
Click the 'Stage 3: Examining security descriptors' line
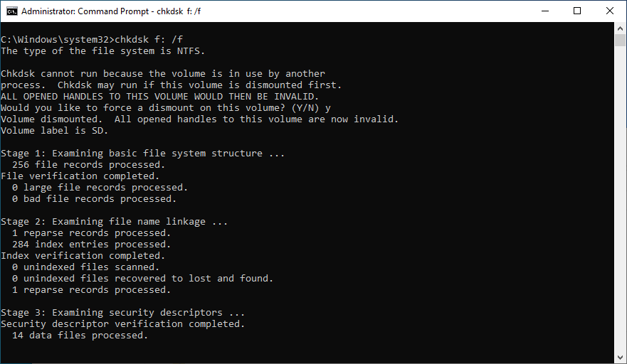pos(122,313)
